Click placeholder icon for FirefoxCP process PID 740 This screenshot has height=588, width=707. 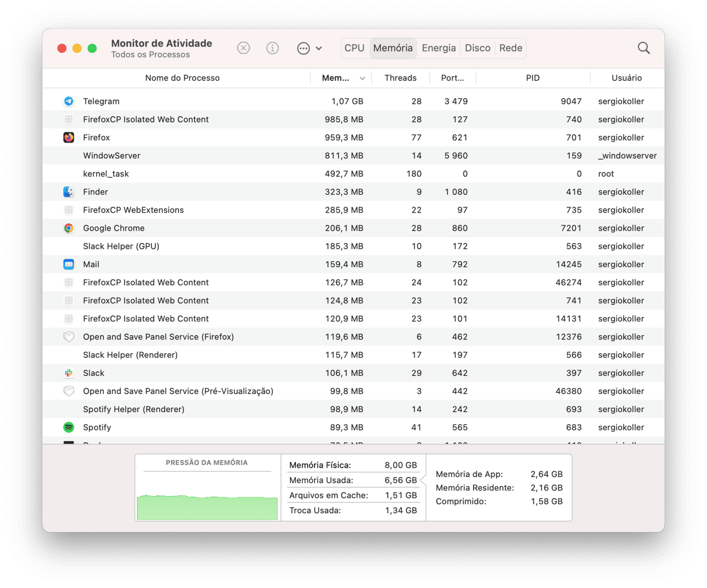click(x=69, y=120)
